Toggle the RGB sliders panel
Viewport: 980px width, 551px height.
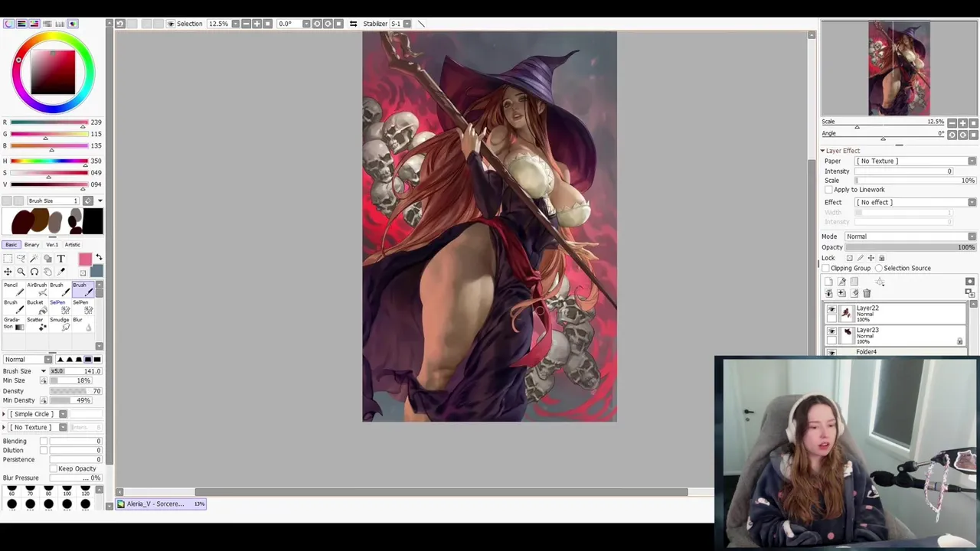point(21,24)
